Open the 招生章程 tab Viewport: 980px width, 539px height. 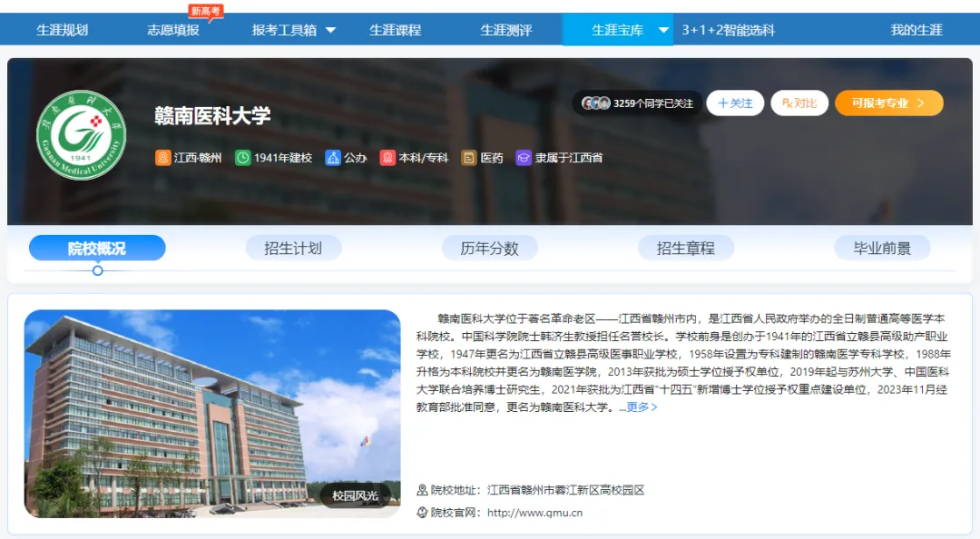(686, 249)
